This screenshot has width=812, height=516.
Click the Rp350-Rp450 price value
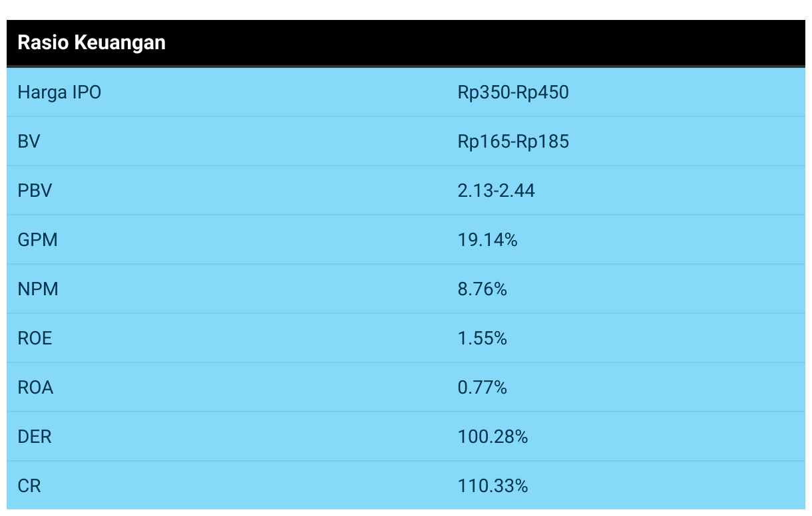(x=513, y=92)
